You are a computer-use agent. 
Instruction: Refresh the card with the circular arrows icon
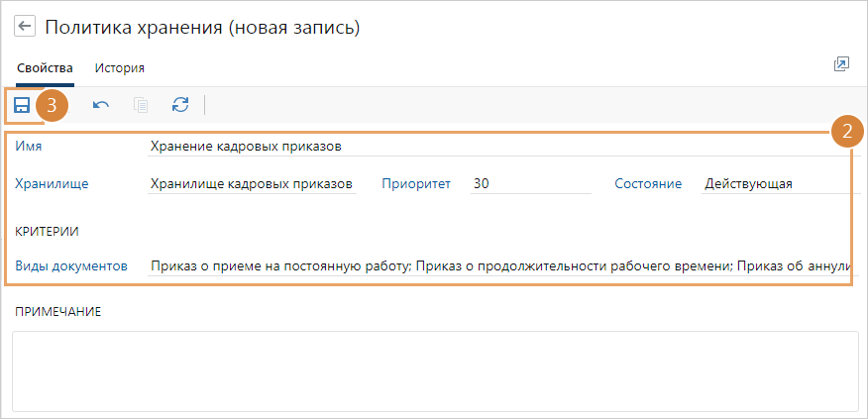[x=179, y=105]
